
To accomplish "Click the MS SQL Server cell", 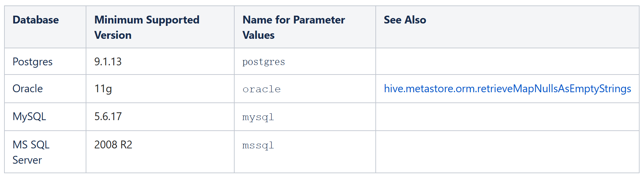I will pyautogui.click(x=31, y=152).
